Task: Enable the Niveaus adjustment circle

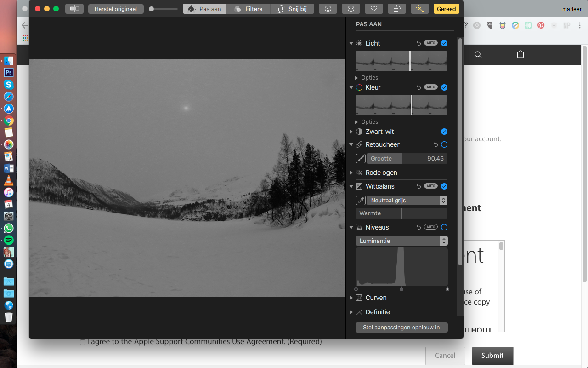Action: click(x=444, y=227)
